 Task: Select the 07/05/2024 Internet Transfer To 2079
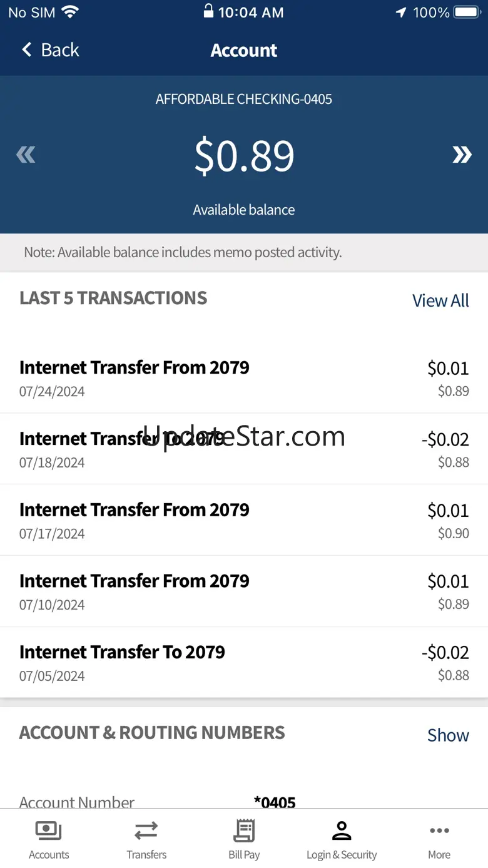coord(244,662)
